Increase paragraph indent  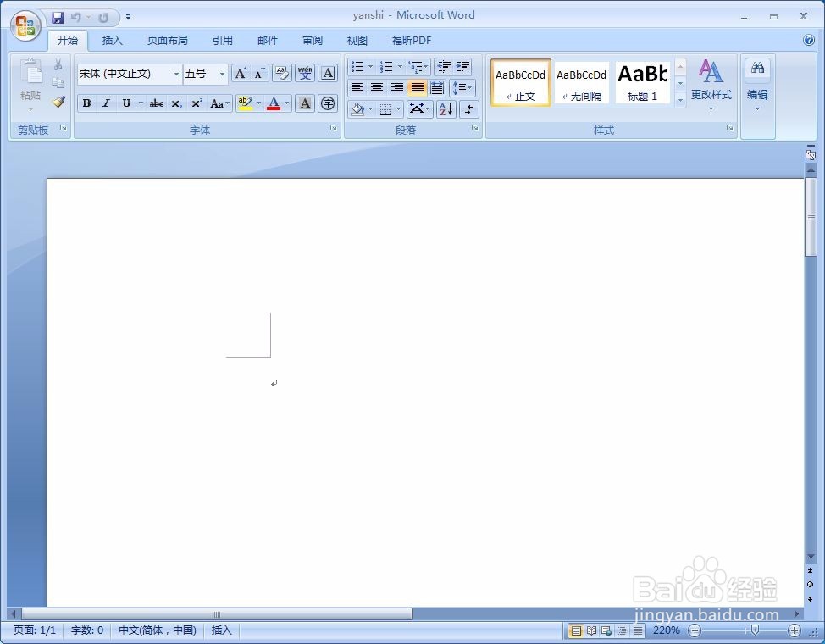463,67
